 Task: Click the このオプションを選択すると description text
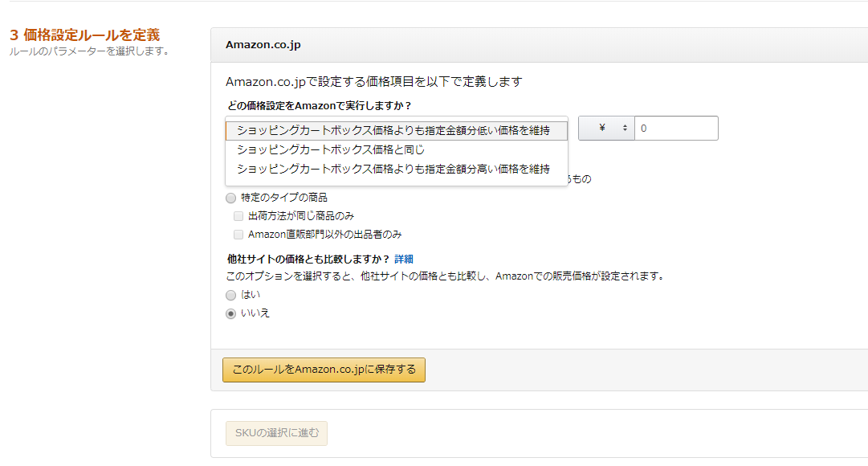[x=446, y=276]
